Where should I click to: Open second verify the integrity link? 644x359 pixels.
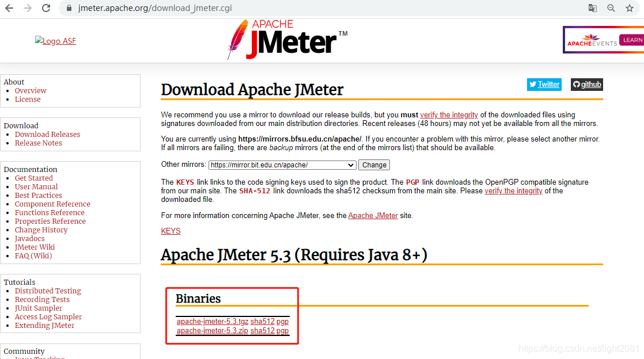513,191
